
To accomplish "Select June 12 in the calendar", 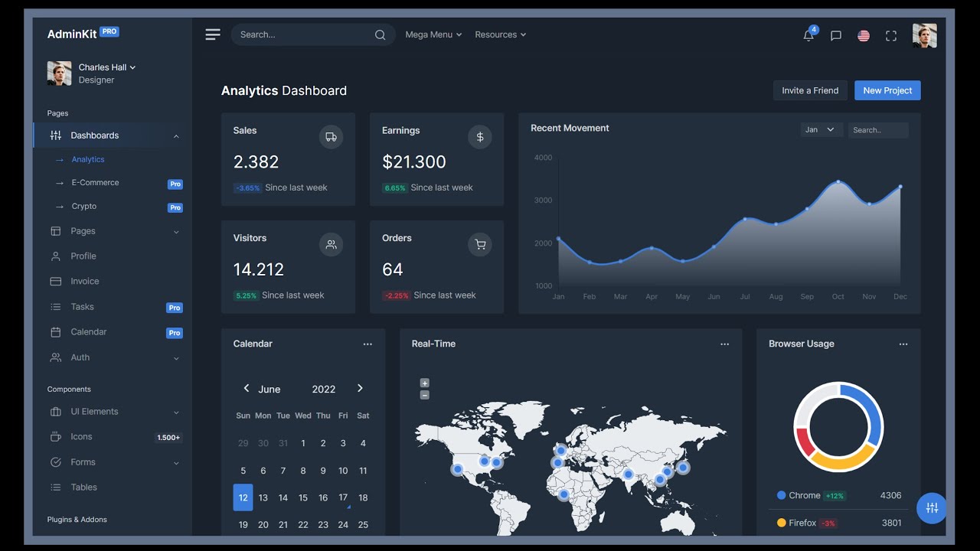I will coord(243,497).
